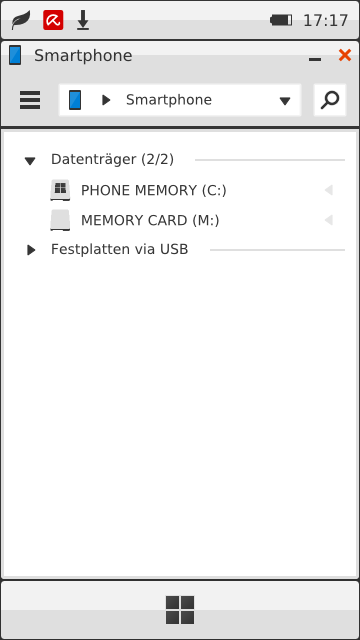Image resolution: width=360 pixels, height=640 pixels.
Task: Open arrow next to PHONE MEMORY (C:)
Action: pos(329,190)
